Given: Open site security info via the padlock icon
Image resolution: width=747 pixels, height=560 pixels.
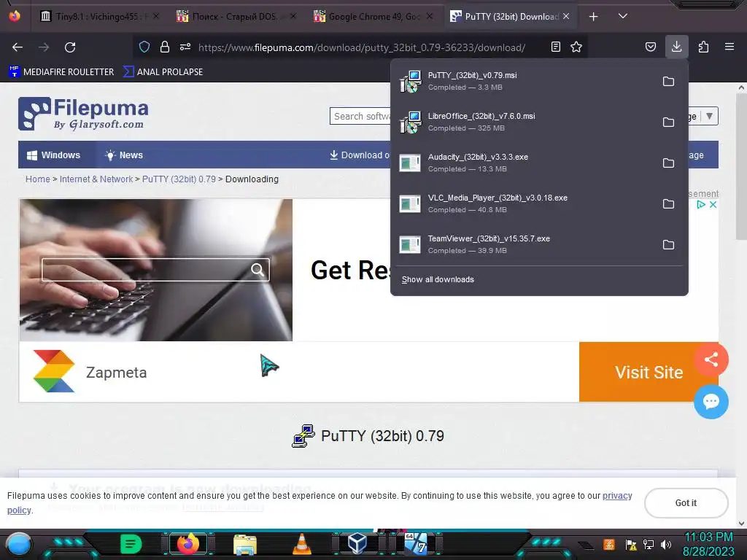Looking at the screenshot, I should [x=165, y=47].
